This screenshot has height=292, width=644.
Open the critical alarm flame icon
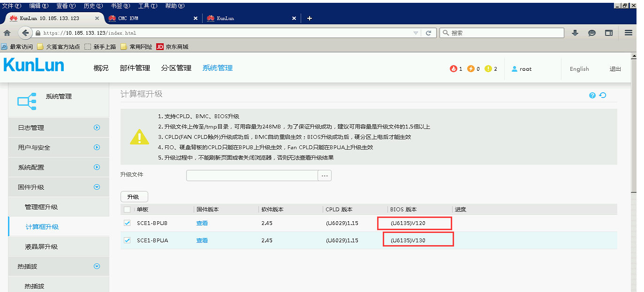click(453, 69)
